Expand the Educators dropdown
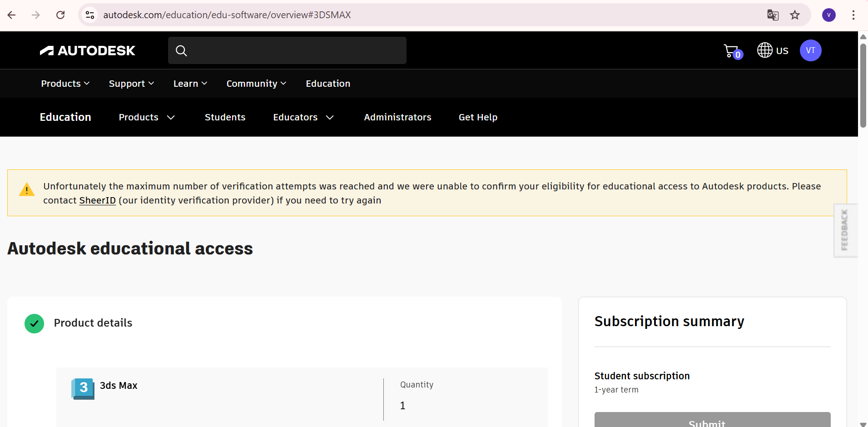 (x=303, y=117)
